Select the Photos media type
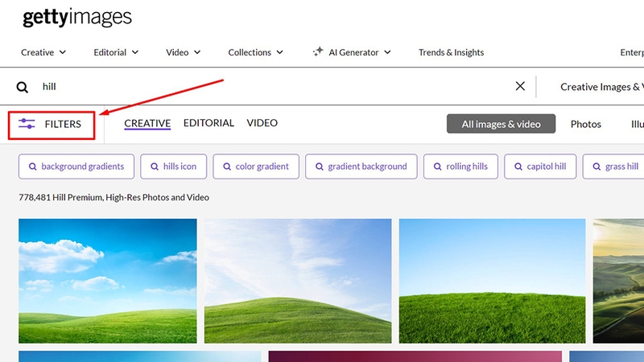The image size is (644, 362). (586, 124)
